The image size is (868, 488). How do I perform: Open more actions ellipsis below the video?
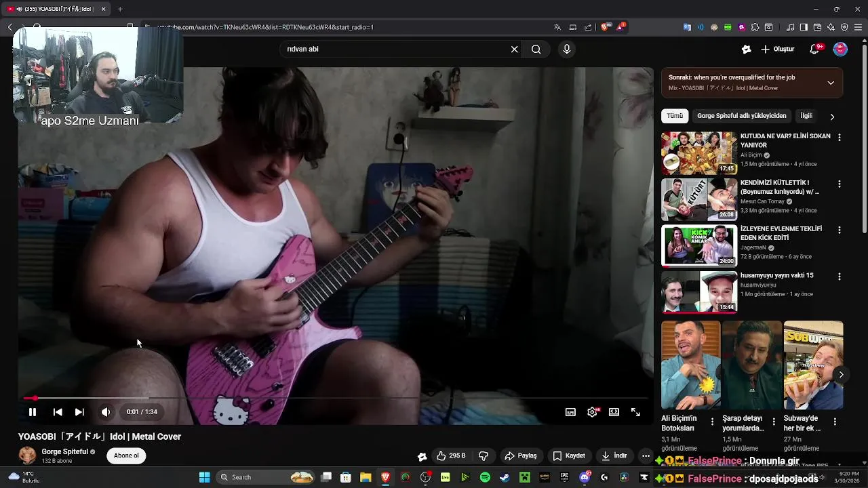(646, 456)
